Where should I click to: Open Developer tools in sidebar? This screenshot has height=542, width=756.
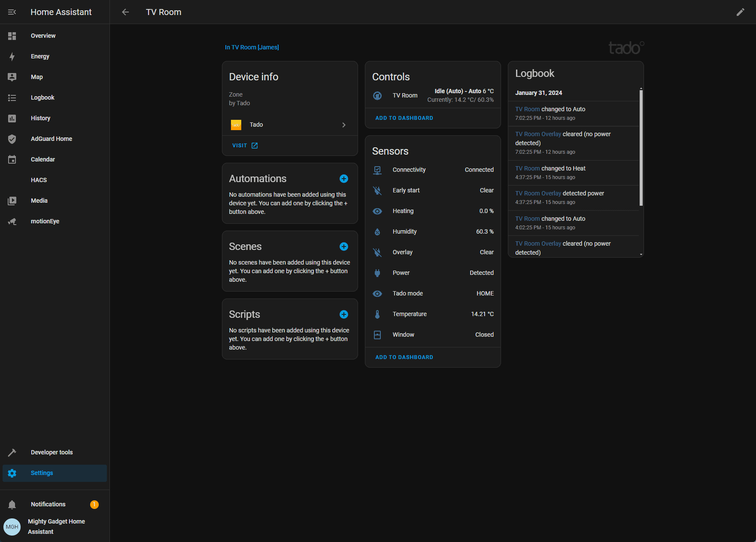point(52,453)
